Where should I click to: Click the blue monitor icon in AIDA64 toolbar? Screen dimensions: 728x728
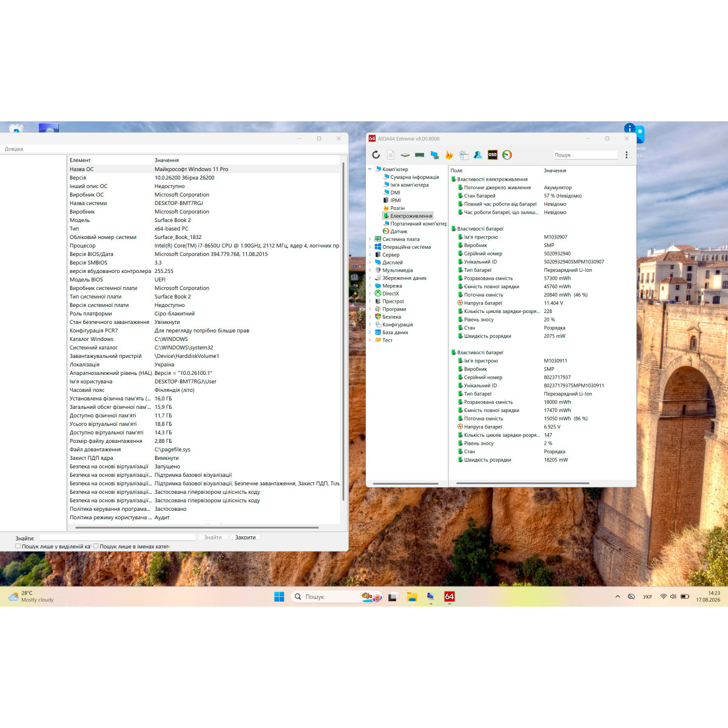(434, 155)
